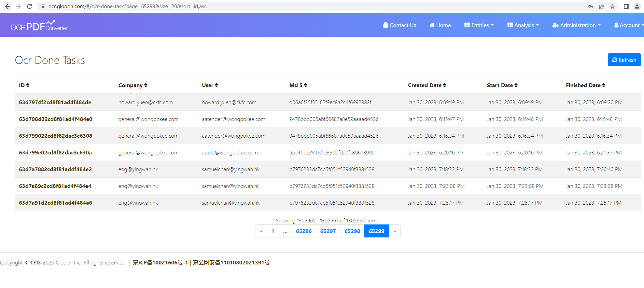
Task: Click the Ocr Done Tasks heading
Action: click(x=50, y=60)
